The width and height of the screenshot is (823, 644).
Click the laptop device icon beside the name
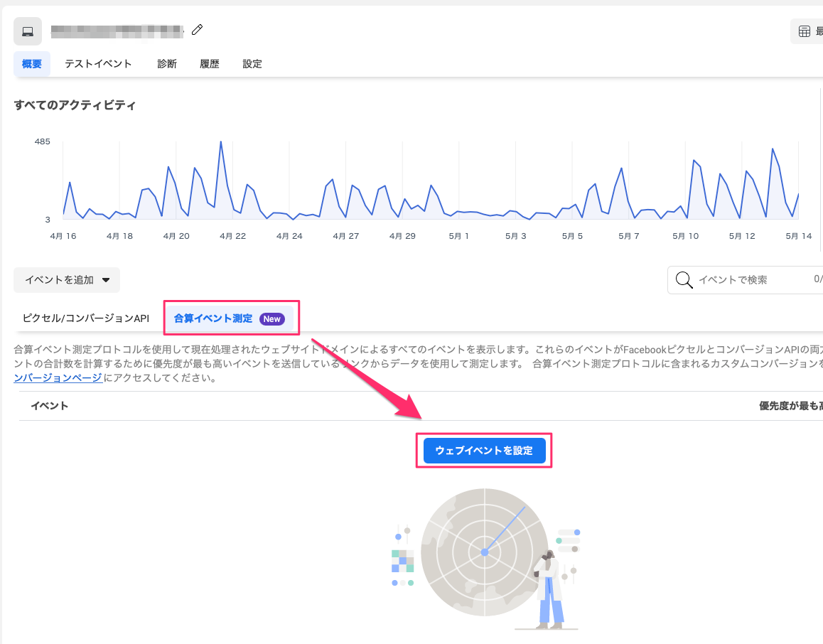point(28,31)
